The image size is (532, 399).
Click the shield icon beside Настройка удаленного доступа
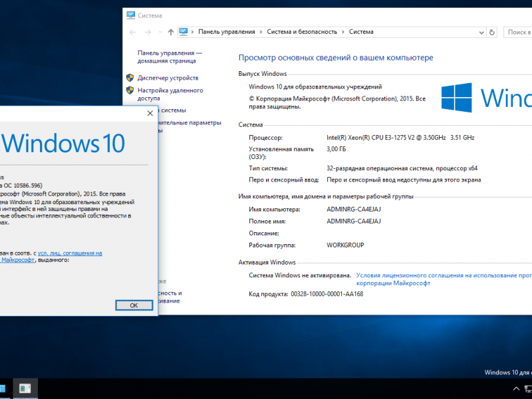coord(130,90)
